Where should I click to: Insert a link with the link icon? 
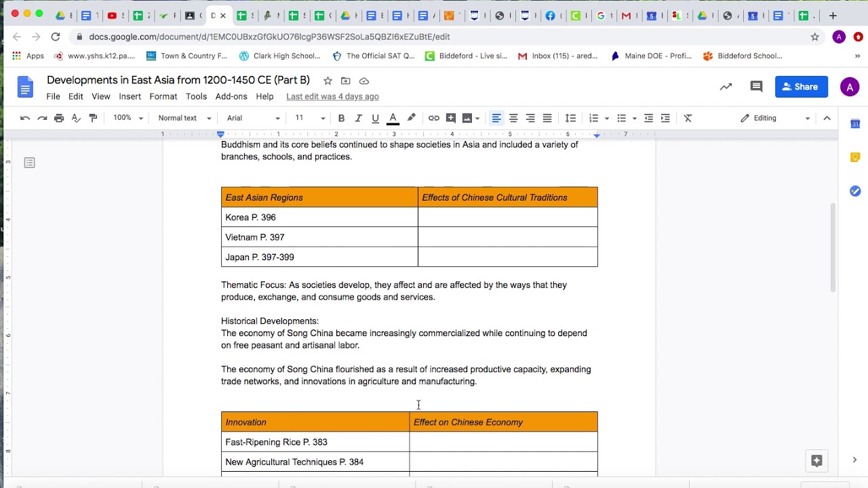[x=434, y=118]
